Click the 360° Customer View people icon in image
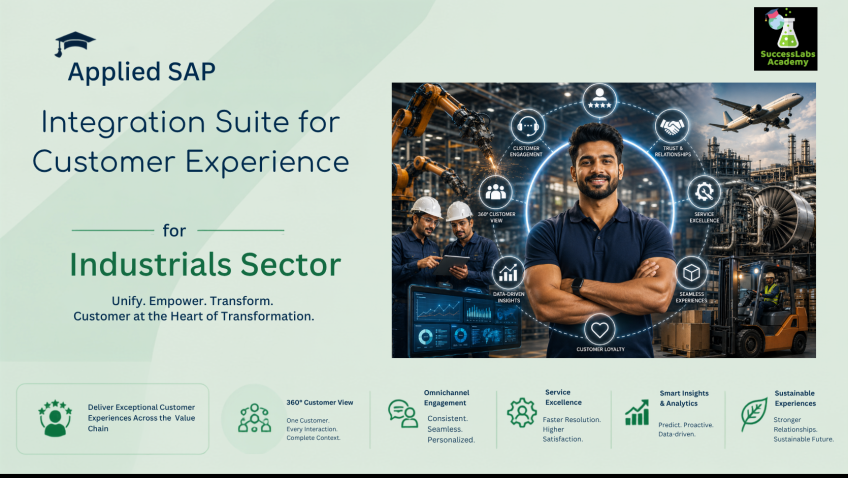This screenshot has height=478, width=848. click(495, 192)
